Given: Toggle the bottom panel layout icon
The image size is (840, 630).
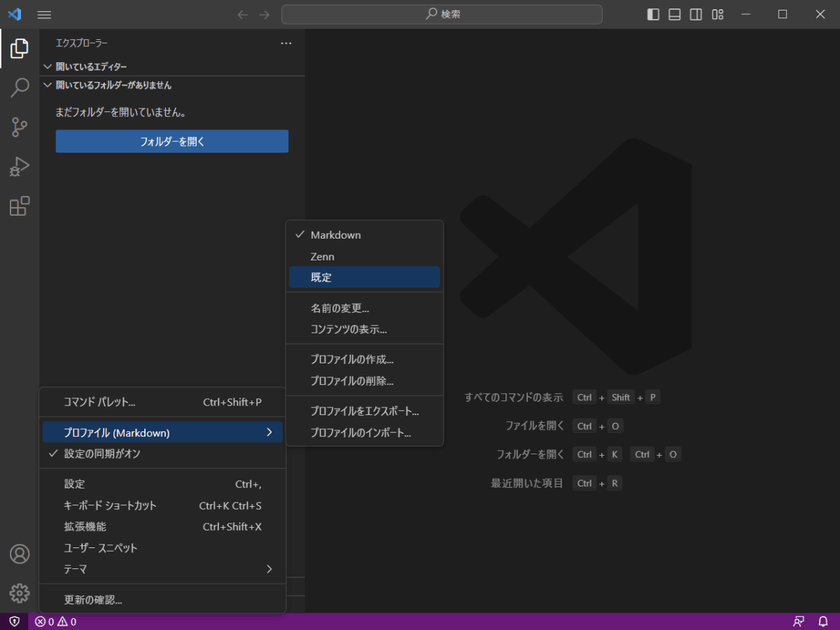Looking at the screenshot, I should coord(675,15).
